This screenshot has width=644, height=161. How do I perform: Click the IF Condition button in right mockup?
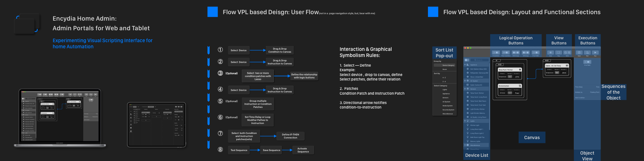[x=496, y=52]
